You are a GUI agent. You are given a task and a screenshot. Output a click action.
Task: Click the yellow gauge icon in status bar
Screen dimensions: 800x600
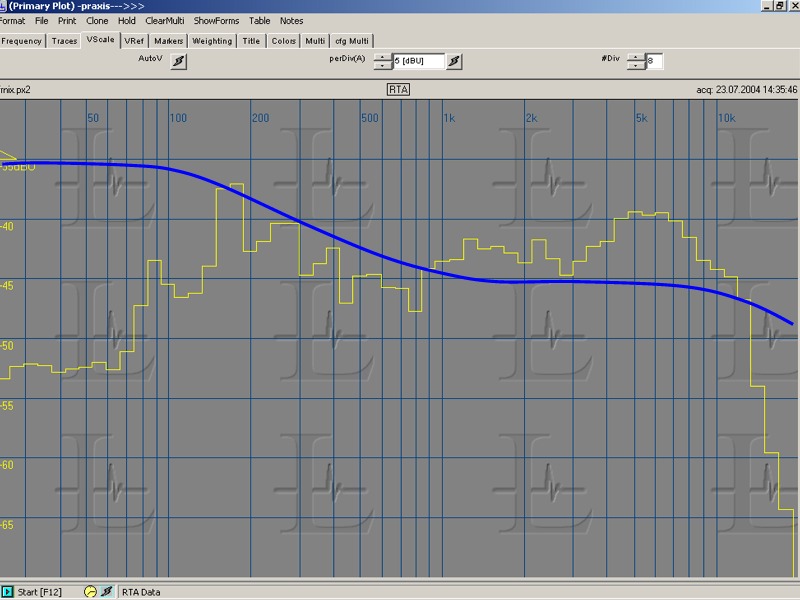click(90, 592)
